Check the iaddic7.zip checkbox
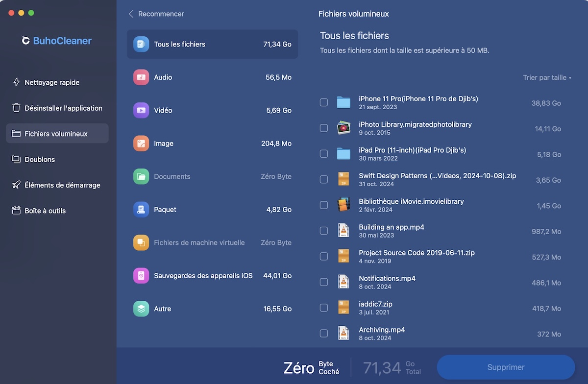The width and height of the screenshot is (588, 384). click(x=324, y=308)
